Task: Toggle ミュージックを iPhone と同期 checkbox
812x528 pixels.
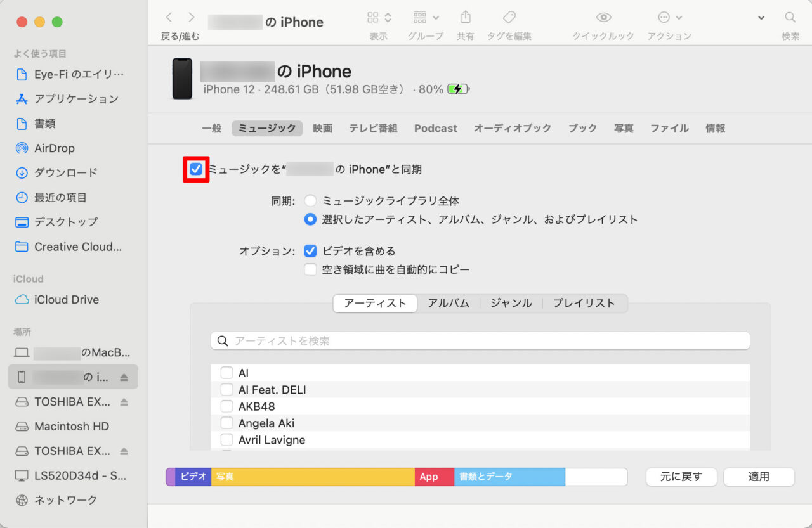Action: pyautogui.click(x=196, y=169)
